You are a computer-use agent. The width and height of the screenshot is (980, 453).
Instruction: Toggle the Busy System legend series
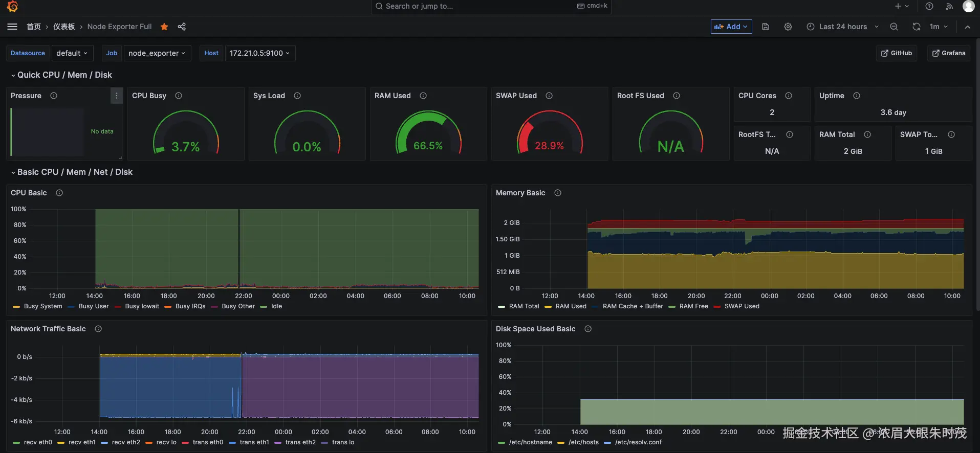click(x=42, y=306)
